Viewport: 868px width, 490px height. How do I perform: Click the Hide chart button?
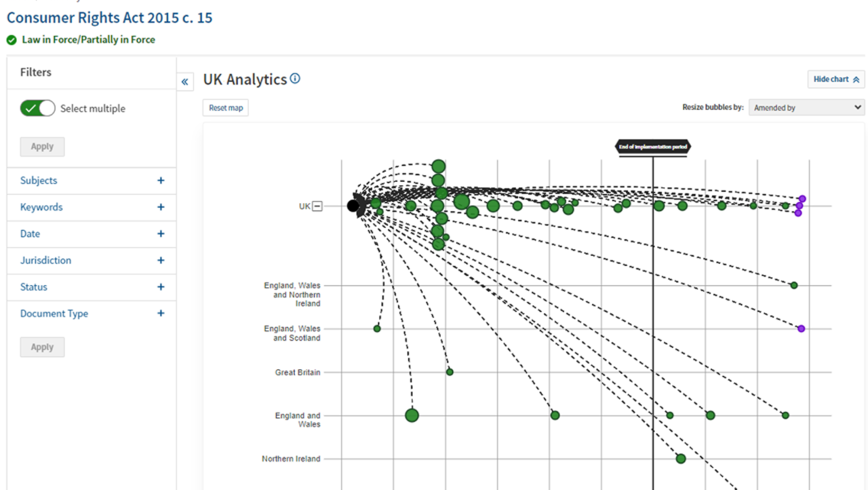835,79
